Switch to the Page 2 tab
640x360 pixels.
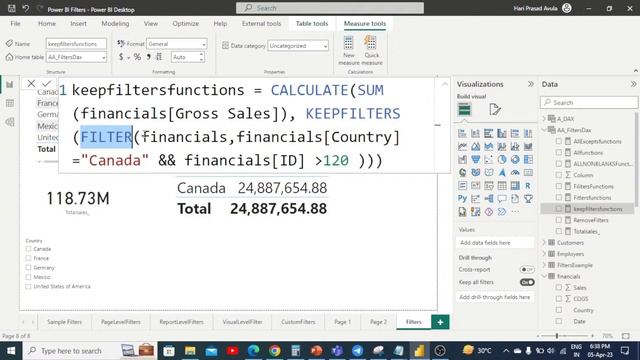pyautogui.click(x=378, y=322)
